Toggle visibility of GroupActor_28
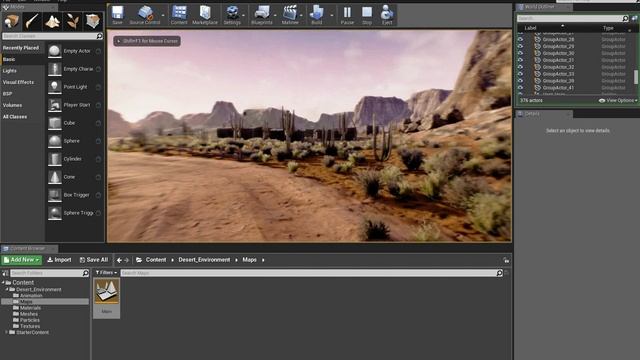The height and width of the screenshot is (360, 640). [x=520, y=40]
